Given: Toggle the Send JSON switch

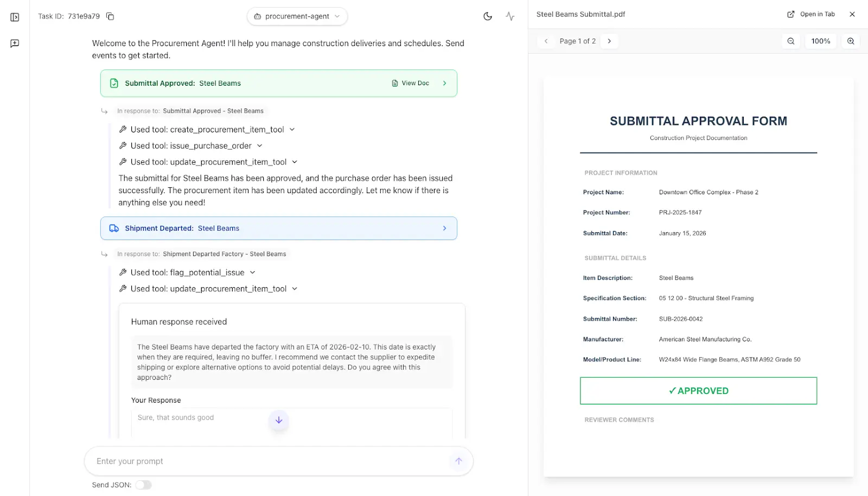Looking at the screenshot, I should click(144, 485).
